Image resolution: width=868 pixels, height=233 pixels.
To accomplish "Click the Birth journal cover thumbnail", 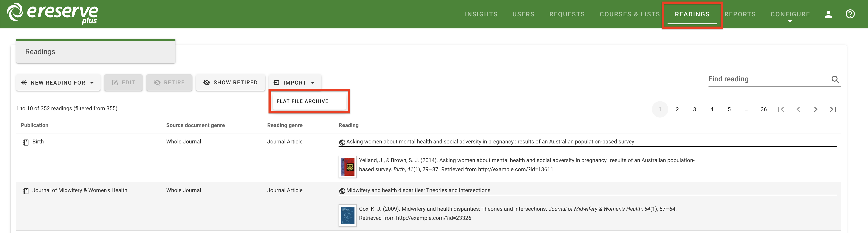I will click(347, 167).
